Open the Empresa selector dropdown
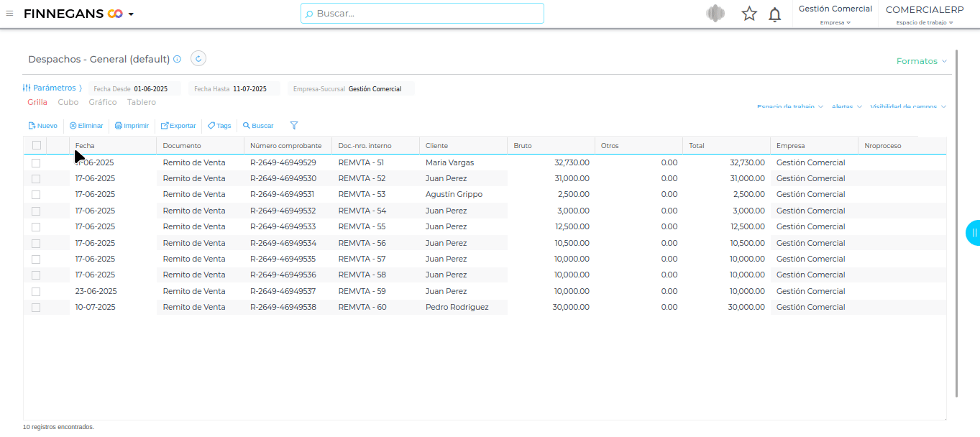 (x=835, y=14)
